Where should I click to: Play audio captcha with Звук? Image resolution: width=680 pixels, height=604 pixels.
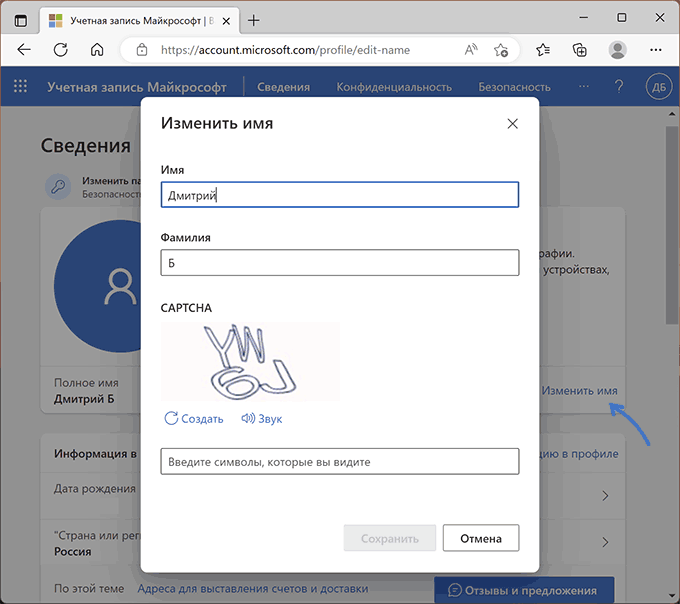click(262, 418)
